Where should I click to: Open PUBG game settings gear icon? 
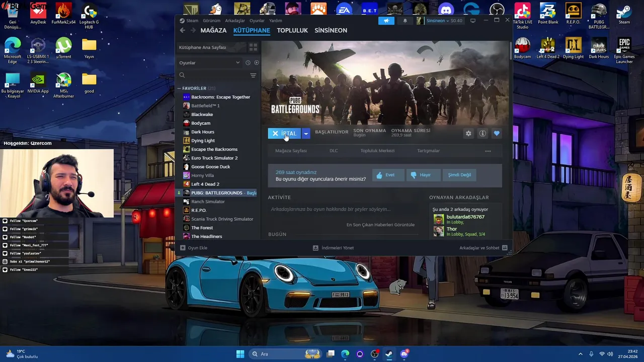tap(468, 133)
